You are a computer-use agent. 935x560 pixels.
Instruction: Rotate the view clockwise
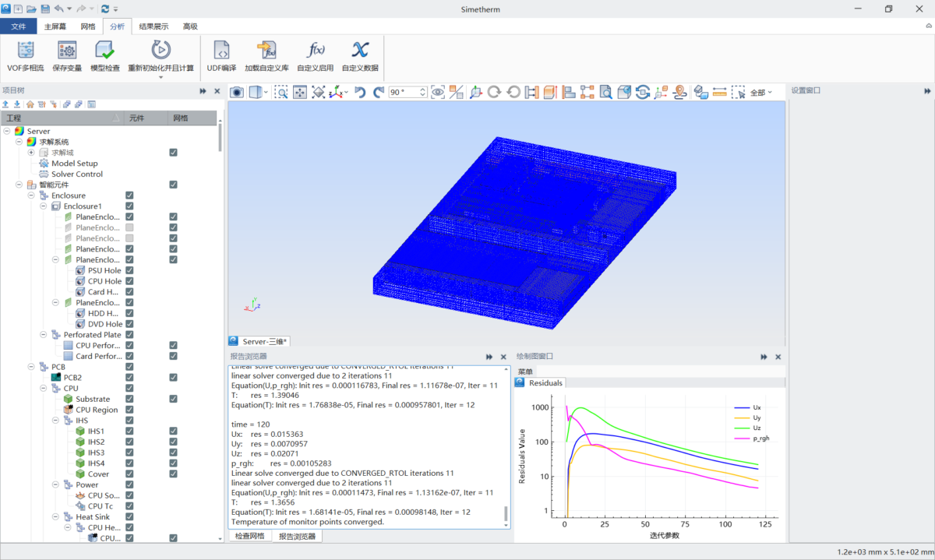[x=378, y=92]
